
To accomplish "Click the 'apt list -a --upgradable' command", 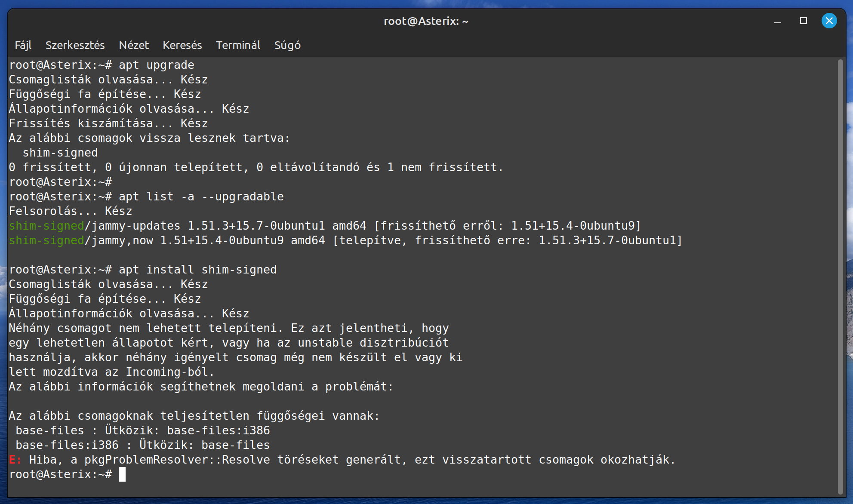I will pyautogui.click(x=201, y=197).
